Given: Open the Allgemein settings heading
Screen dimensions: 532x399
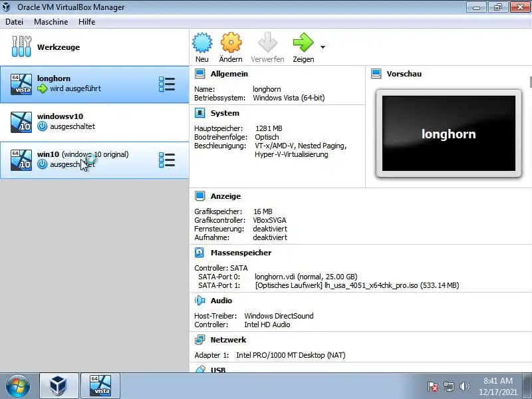Looking at the screenshot, I should [229, 74].
